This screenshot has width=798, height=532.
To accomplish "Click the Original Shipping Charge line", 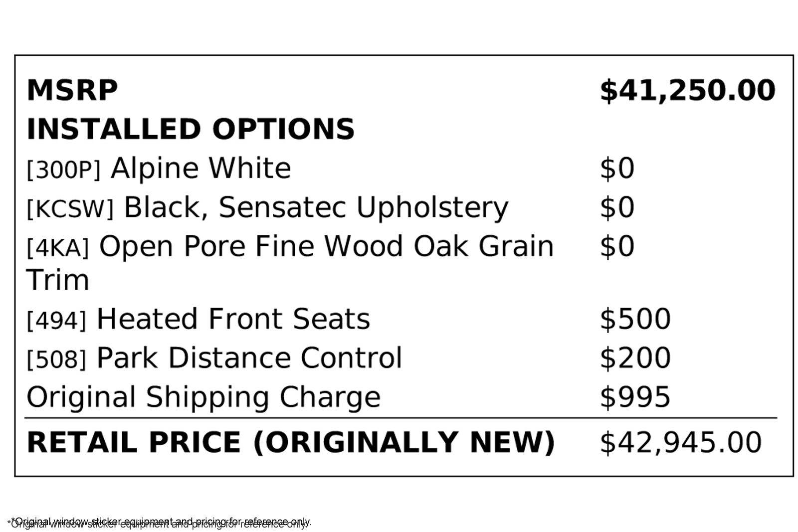I will 203,397.
